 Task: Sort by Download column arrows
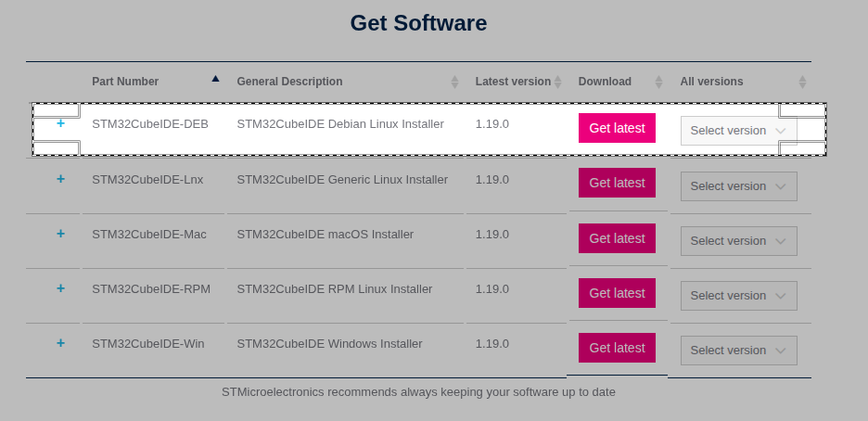(x=658, y=82)
